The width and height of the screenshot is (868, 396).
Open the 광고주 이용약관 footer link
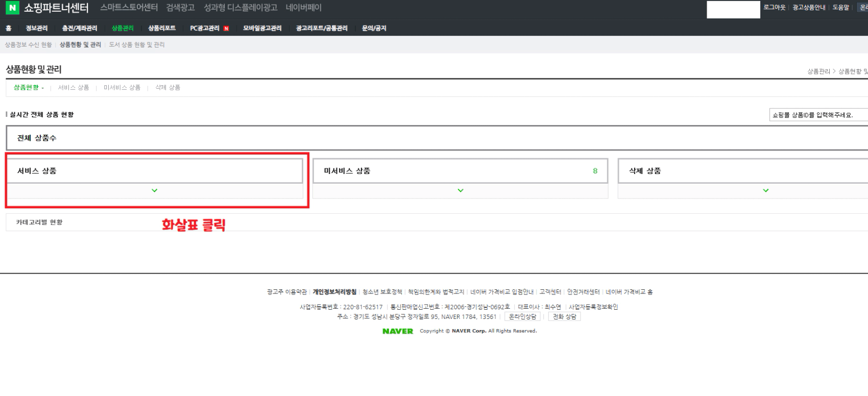click(x=287, y=292)
